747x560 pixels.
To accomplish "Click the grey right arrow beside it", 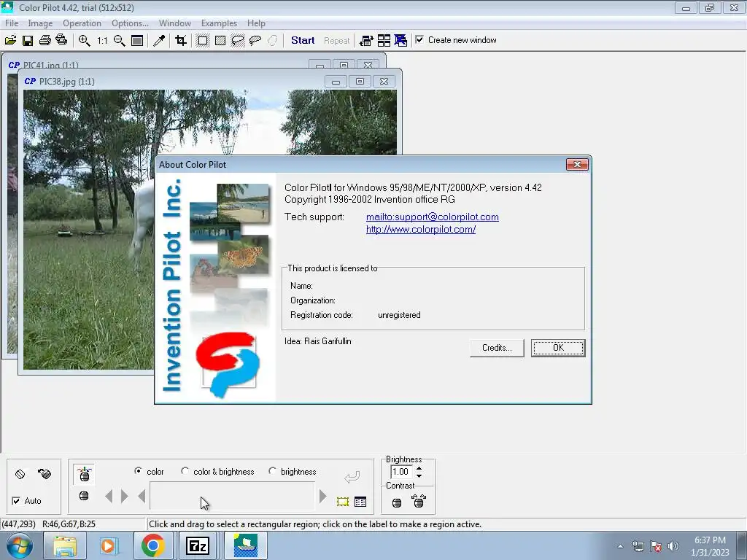I will [x=124, y=496].
